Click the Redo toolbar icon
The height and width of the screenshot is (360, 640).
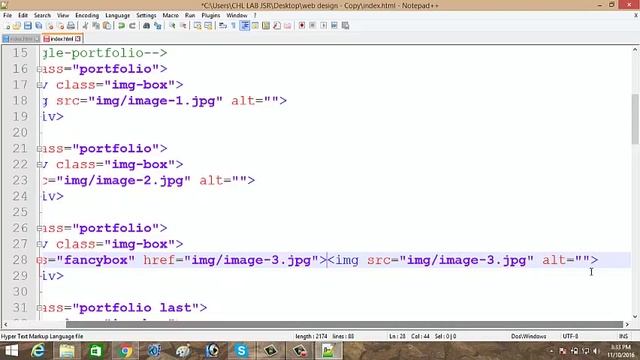click(x=132, y=26)
